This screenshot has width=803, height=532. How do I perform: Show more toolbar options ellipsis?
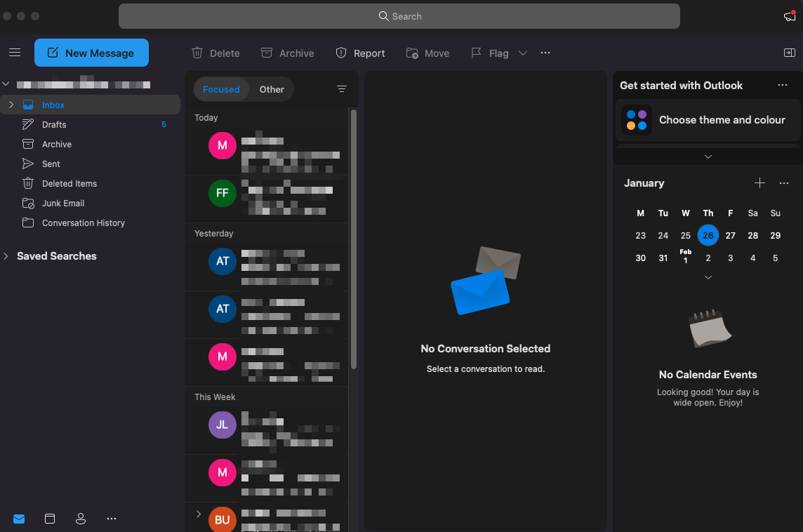click(x=545, y=53)
